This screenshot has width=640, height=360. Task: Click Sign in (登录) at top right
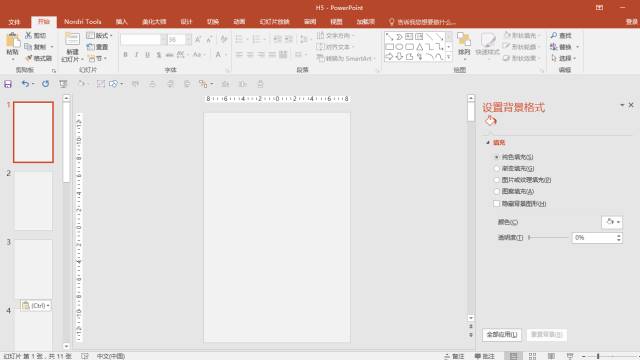pyautogui.click(x=632, y=22)
